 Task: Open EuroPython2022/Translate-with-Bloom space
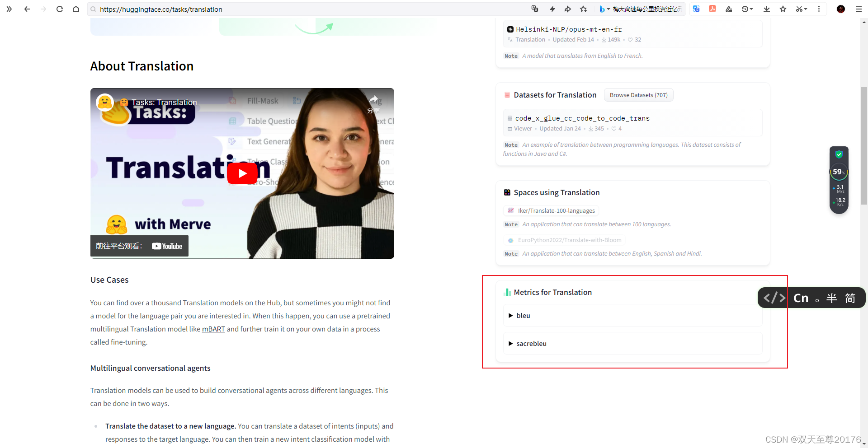point(565,240)
